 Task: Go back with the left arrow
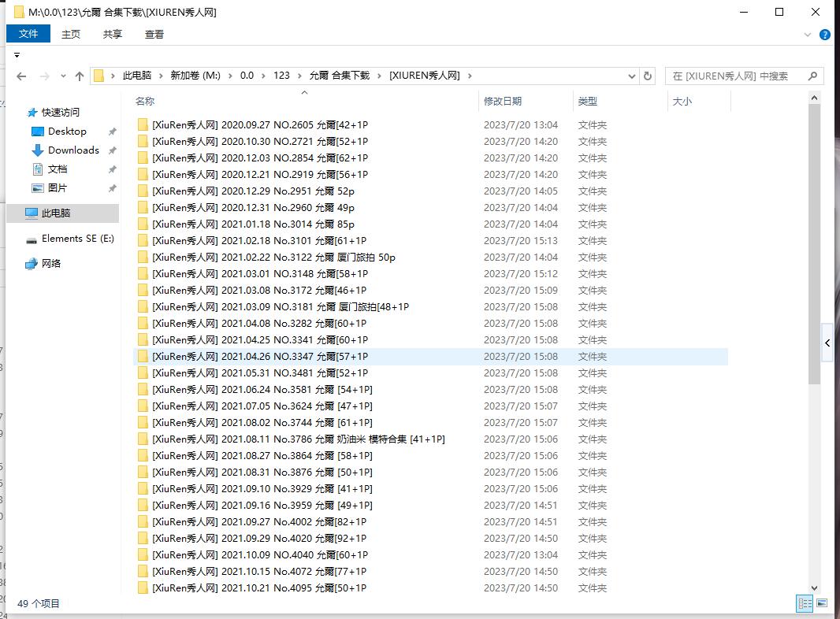21,76
